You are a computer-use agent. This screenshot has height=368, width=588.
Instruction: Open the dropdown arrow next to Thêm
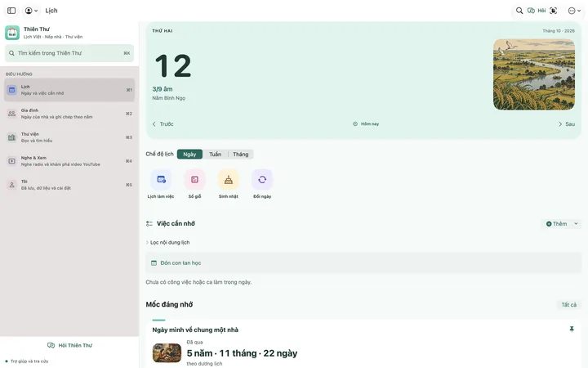(576, 224)
